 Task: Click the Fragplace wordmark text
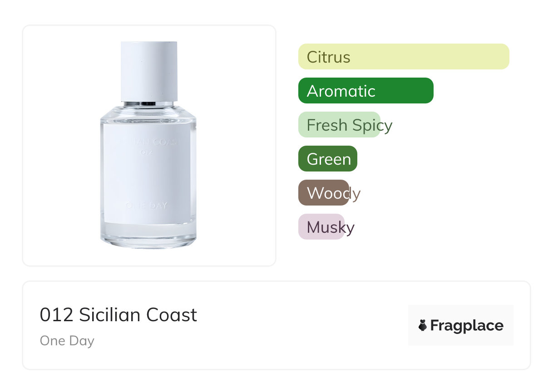click(x=466, y=325)
